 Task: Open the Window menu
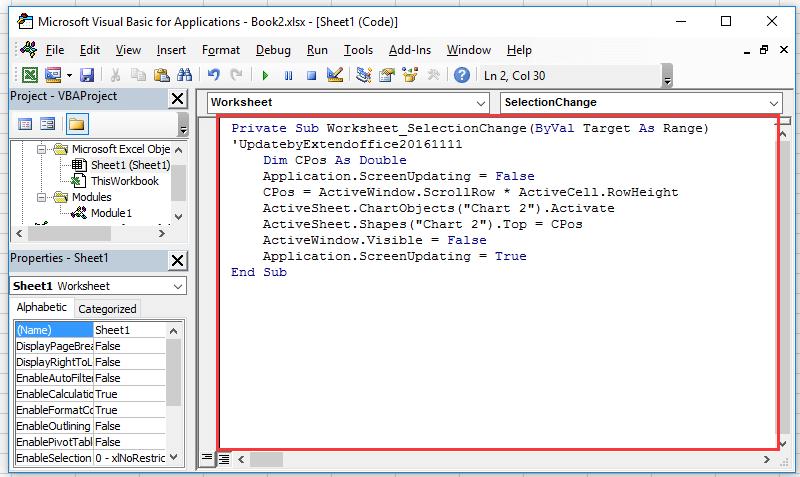[468, 50]
